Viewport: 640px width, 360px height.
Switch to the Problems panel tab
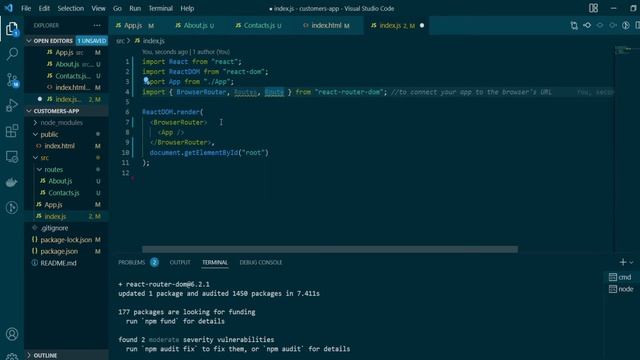point(131,262)
